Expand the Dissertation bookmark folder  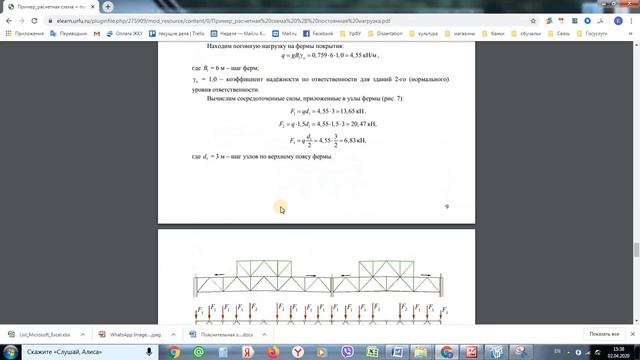tap(385, 33)
